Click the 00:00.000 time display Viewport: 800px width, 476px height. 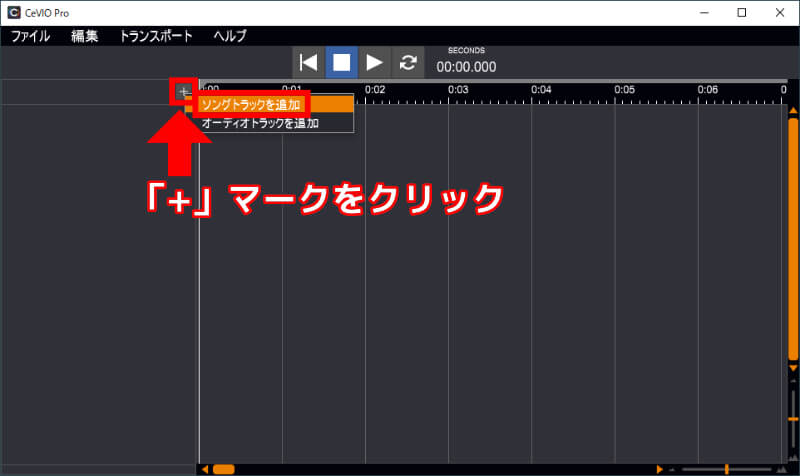coord(466,67)
